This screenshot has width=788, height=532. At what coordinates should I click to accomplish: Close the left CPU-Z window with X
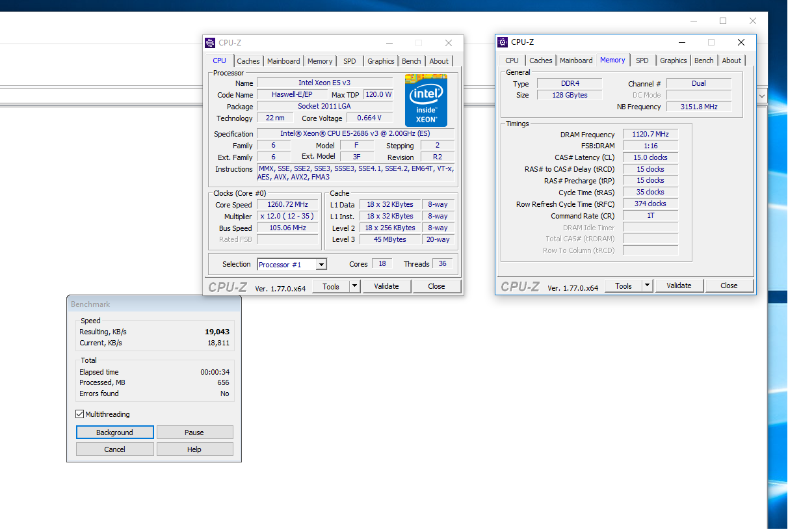click(449, 43)
